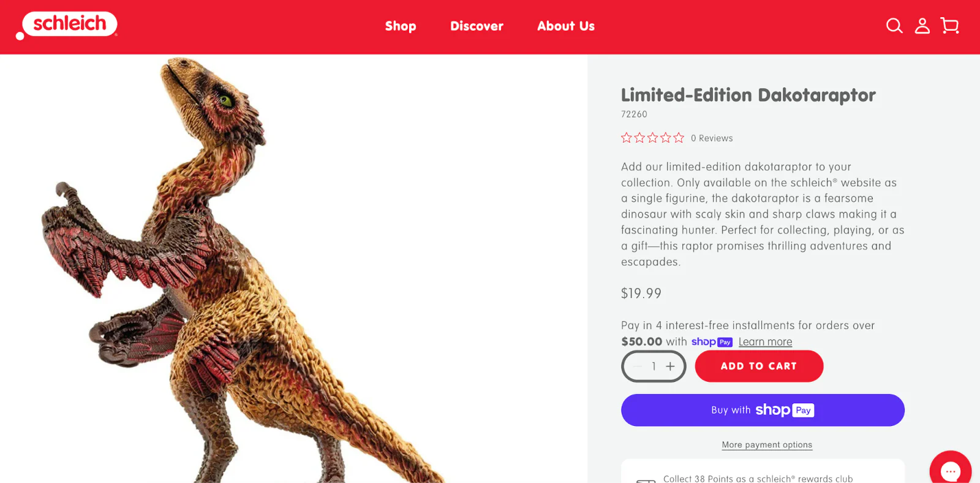Image resolution: width=980 pixels, height=483 pixels.
Task: Open the shopping cart icon
Action: [x=950, y=26]
